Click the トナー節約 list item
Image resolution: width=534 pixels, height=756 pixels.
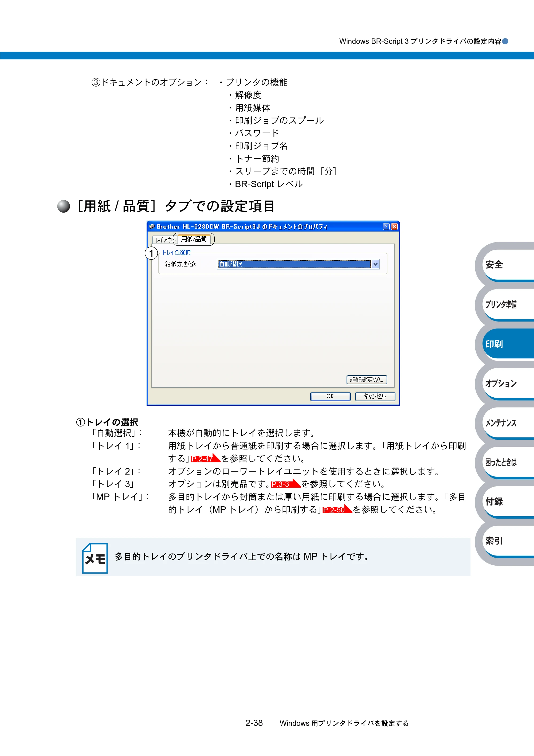coord(257,159)
